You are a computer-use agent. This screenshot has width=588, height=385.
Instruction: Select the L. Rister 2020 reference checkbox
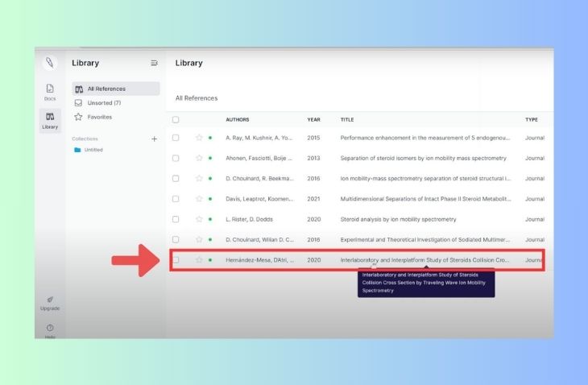click(x=176, y=219)
